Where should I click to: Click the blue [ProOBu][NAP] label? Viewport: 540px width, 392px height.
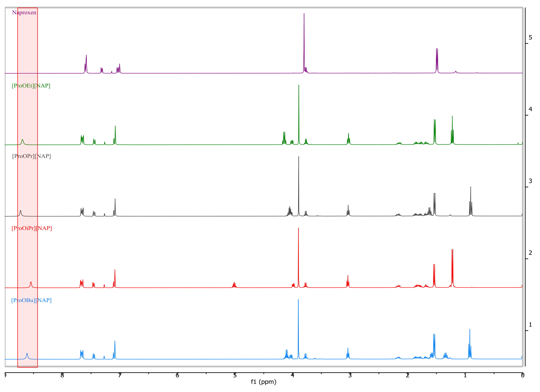(31, 300)
